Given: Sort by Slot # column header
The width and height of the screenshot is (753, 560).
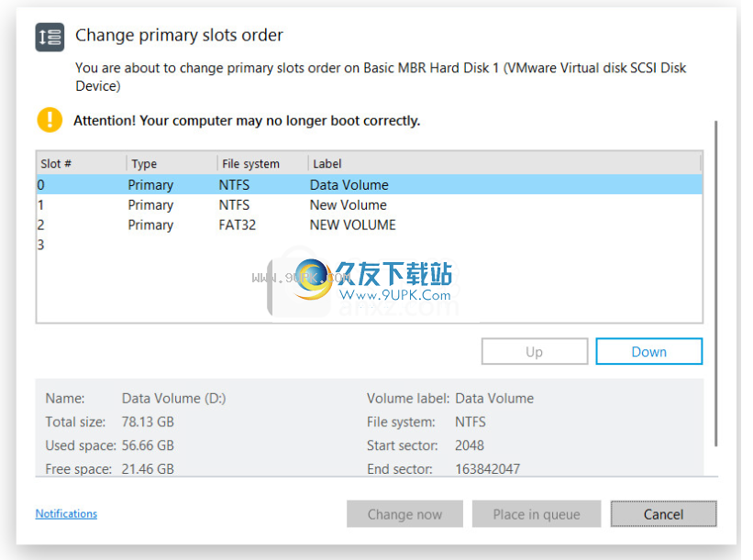Looking at the screenshot, I should [x=81, y=164].
